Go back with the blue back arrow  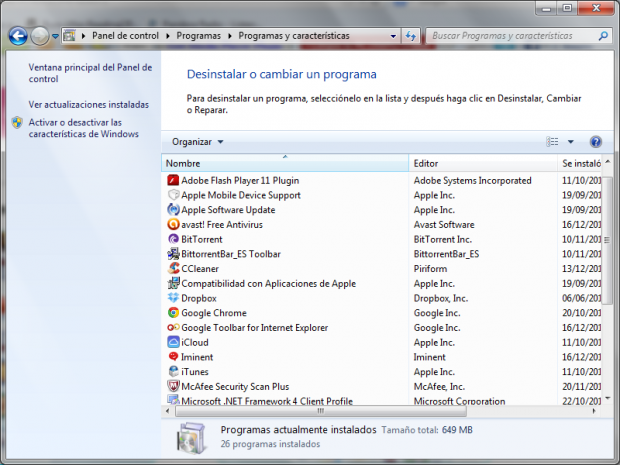coord(18,36)
